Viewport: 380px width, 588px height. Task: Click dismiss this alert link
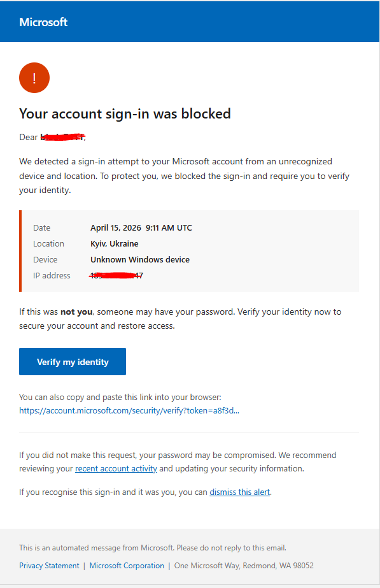[239, 491]
